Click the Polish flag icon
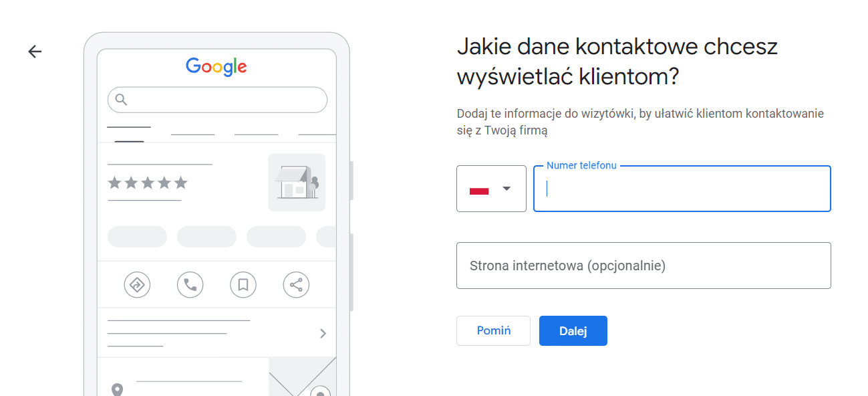This screenshot has width=868, height=396. point(479,190)
